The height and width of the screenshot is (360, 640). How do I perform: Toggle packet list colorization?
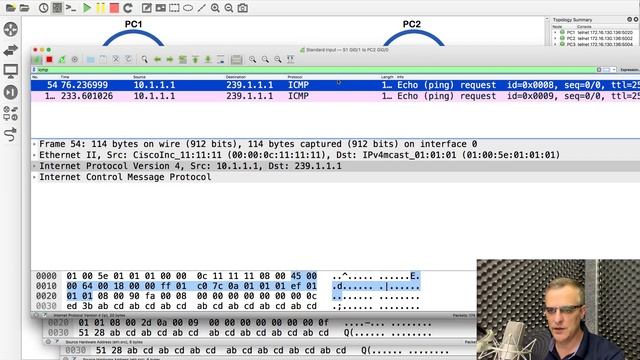[236, 60]
